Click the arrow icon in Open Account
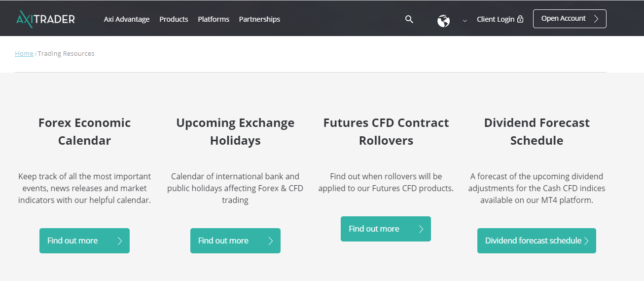Screen dimensions: 644x281 pos(596,19)
